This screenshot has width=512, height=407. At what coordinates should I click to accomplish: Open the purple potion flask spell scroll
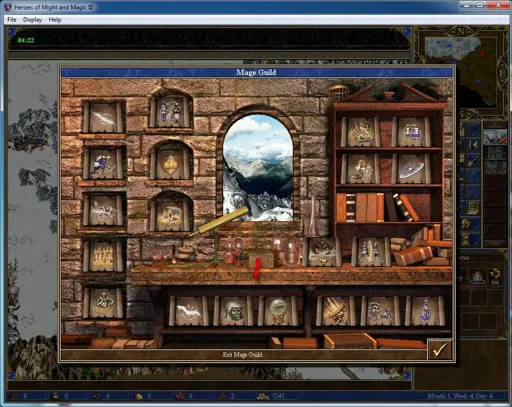point(426,311)
